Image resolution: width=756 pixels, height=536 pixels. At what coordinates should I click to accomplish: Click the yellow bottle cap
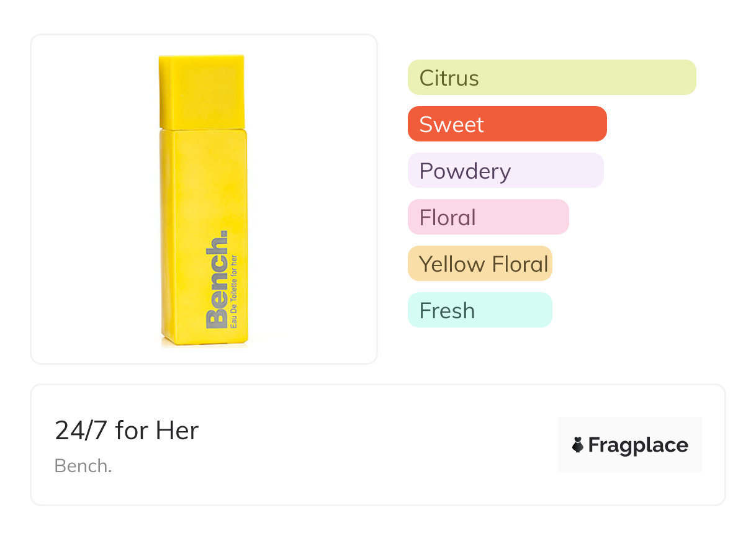click(x=201, y=91)
